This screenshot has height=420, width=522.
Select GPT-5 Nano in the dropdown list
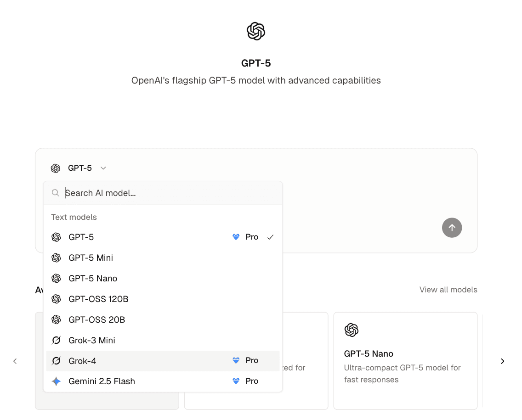click(93, 278)
